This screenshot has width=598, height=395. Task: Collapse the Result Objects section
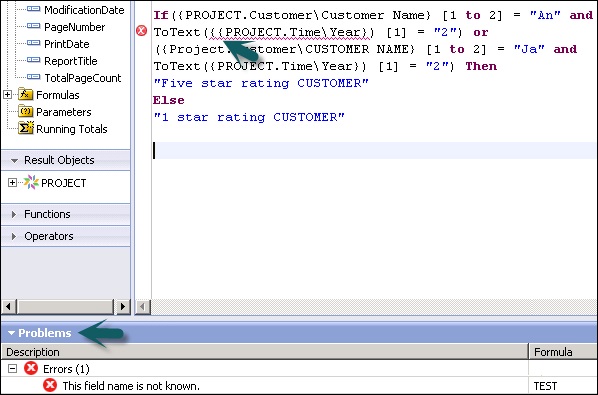pyautogui.click(x=14, y=161)
